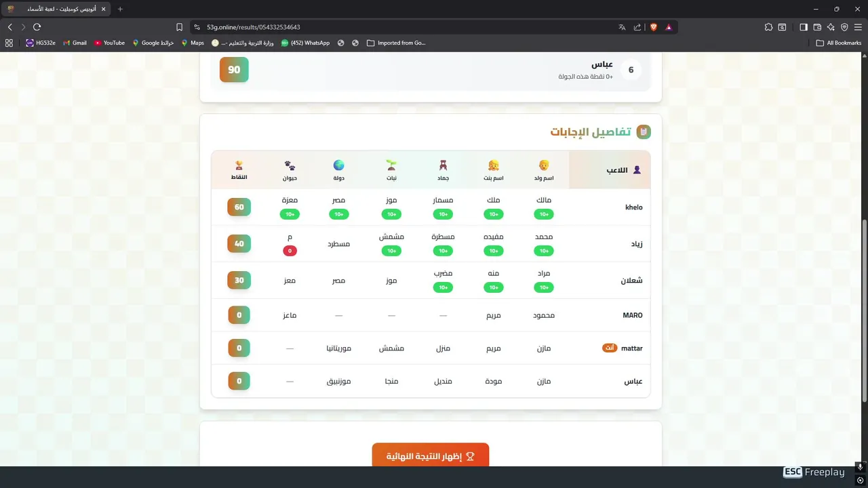Screen dimensions: 868x488
Task: Click the اسم ولد column header icon
Action: [544, 165]
